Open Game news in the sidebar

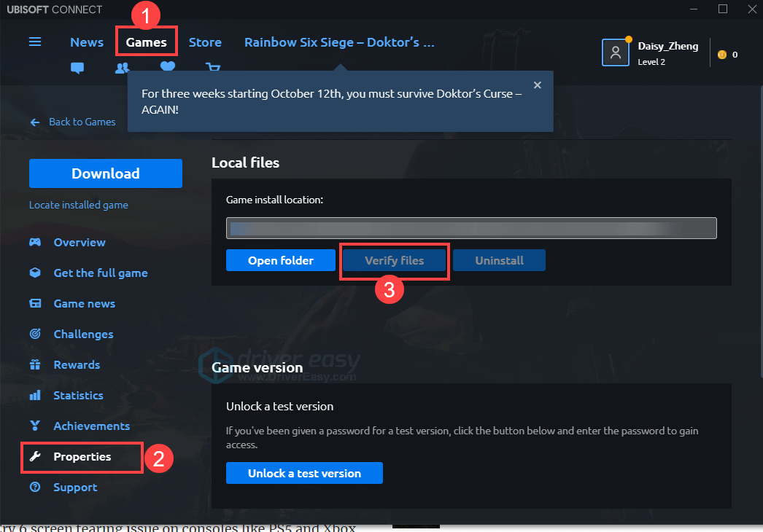(84, 303)
